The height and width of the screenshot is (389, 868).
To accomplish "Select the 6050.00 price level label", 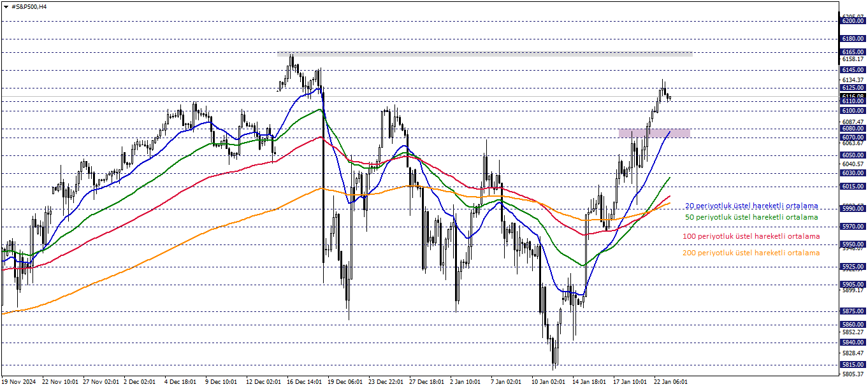I will click(853, 155).
